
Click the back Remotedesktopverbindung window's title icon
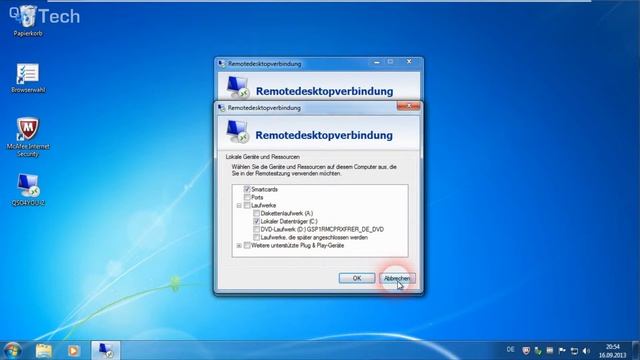coord(222,64)
